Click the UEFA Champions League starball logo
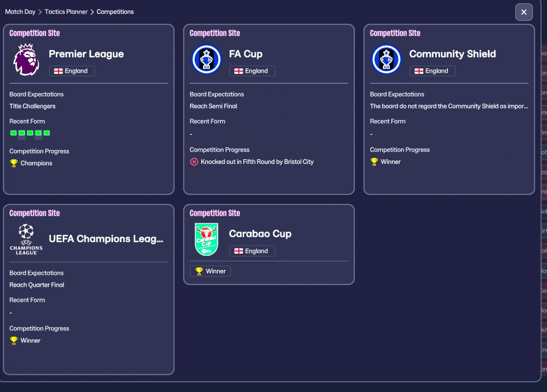The width and height of the screenshot is (547, 392). click(x=26, y=239)
